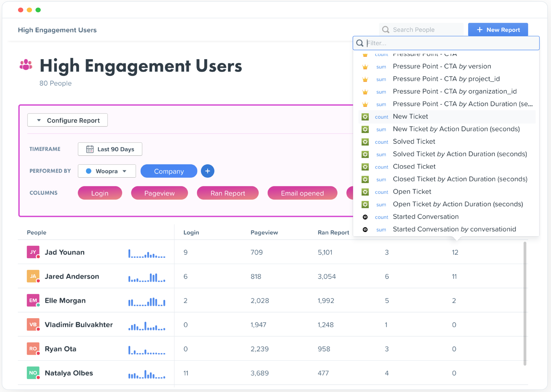Expand the Configure Report panel toggle
551x392 pixels.
67,120
